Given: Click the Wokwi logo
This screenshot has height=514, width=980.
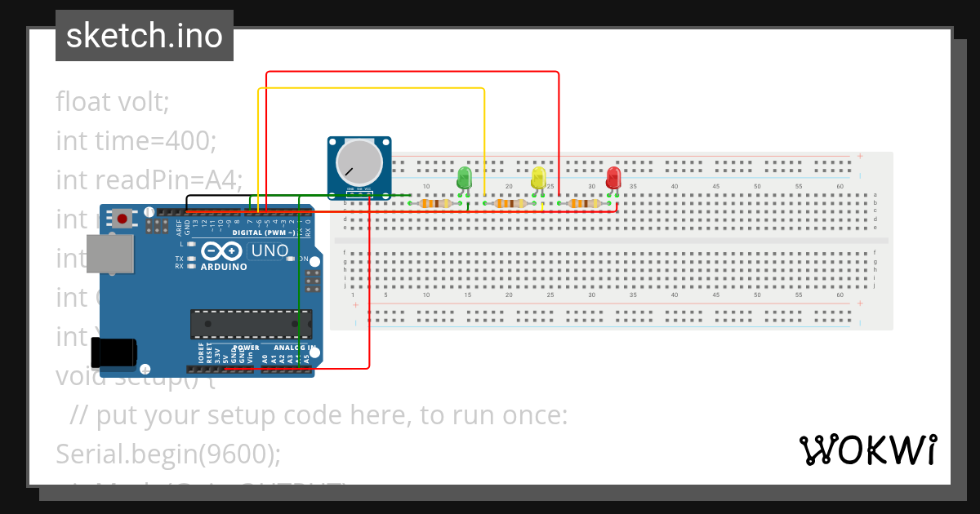Looking at the screenshot, I should point(867,450).
